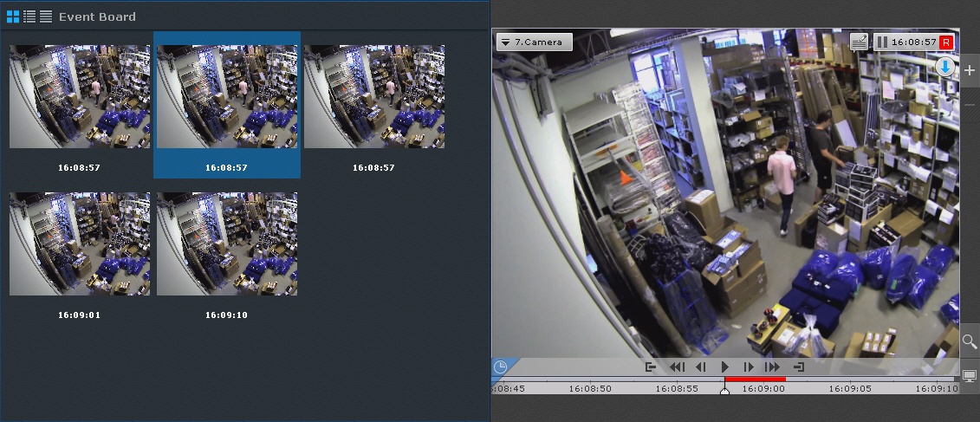Click the blue download export arrow icon
The image size is (980, 422).
pos(945,68)
